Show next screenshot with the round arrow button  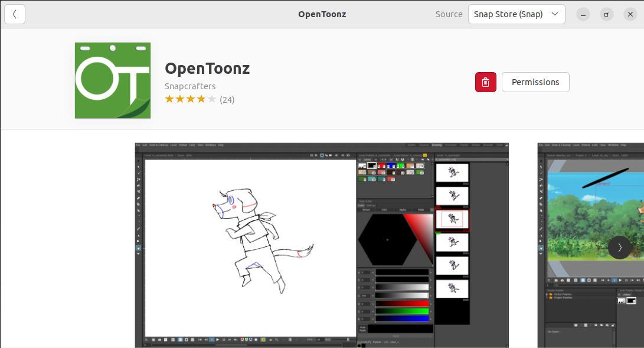[619, 248]
